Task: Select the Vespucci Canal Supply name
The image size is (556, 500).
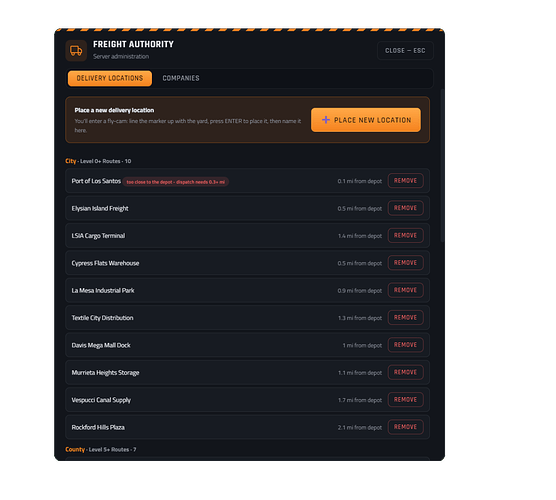Action: pyautogui.click(x=101, y=400)
